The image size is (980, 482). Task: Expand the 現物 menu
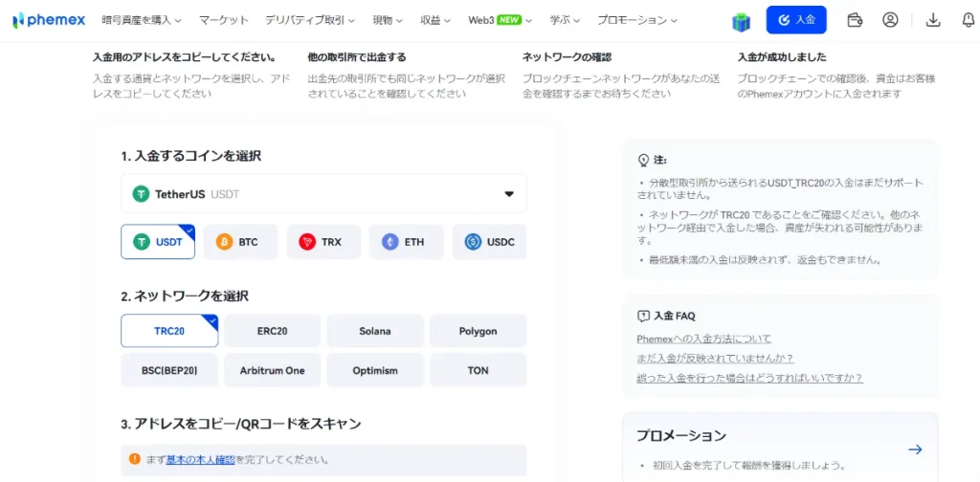(x=388, y=20)
